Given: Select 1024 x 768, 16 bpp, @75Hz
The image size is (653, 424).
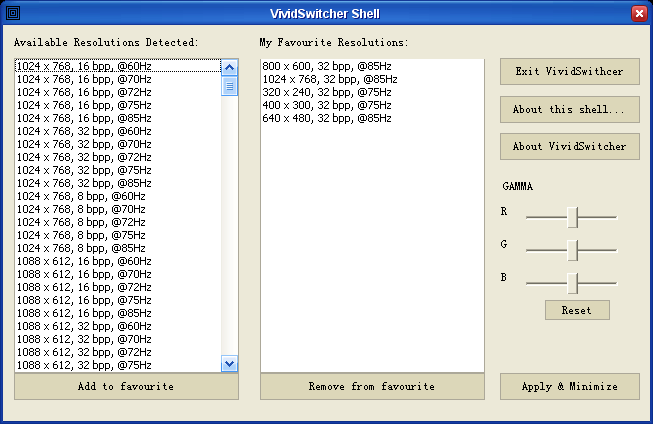Looking at the screenshot, I should (118, 105).
